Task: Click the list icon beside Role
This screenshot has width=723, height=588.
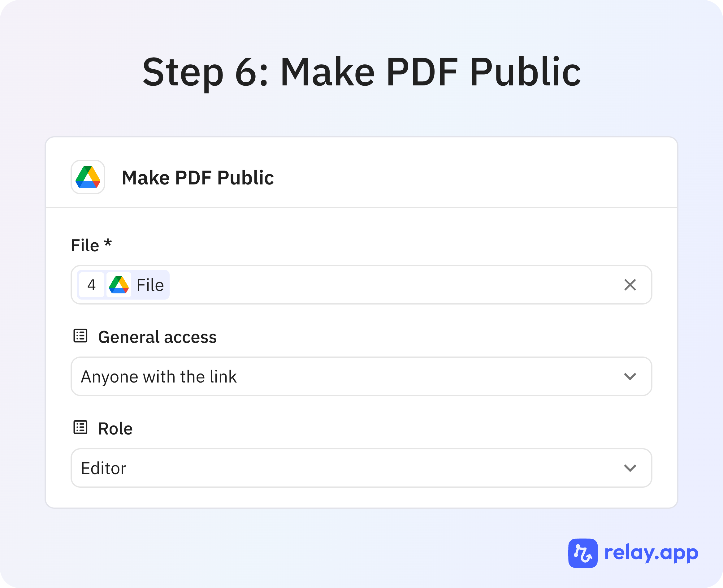Action: (x=80, y=427)
